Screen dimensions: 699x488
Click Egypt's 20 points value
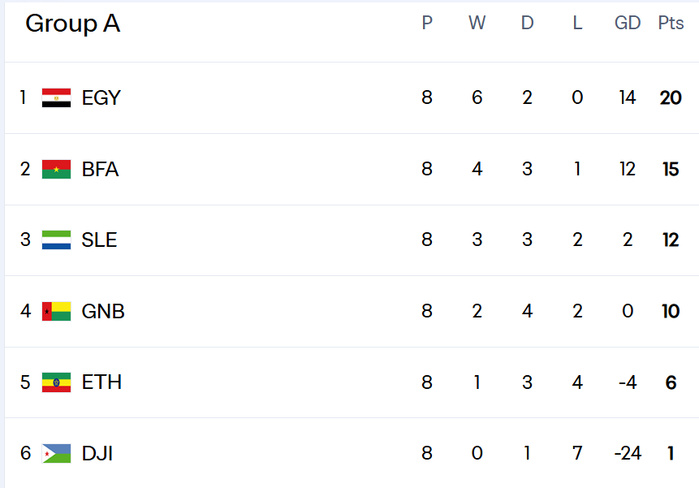670,98
